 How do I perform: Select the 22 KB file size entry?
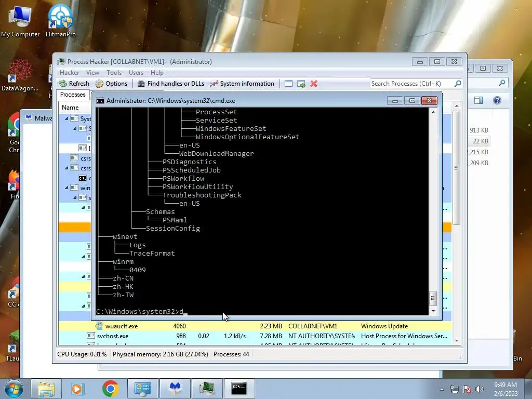[481, 141]
